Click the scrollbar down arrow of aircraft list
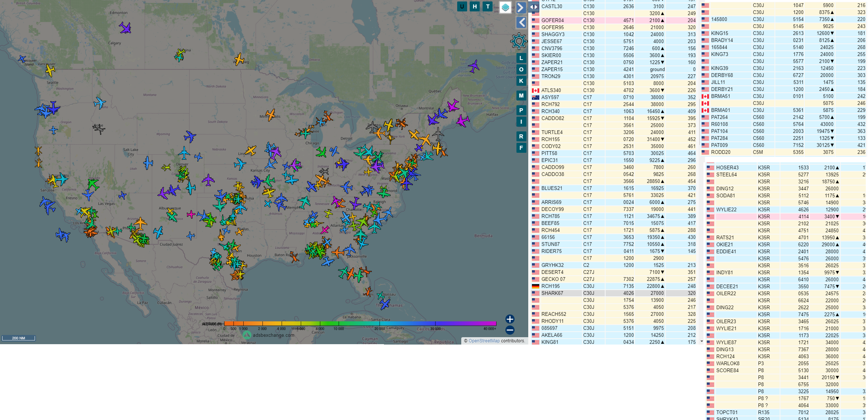The image size is (868, 420). pos(702,341)
